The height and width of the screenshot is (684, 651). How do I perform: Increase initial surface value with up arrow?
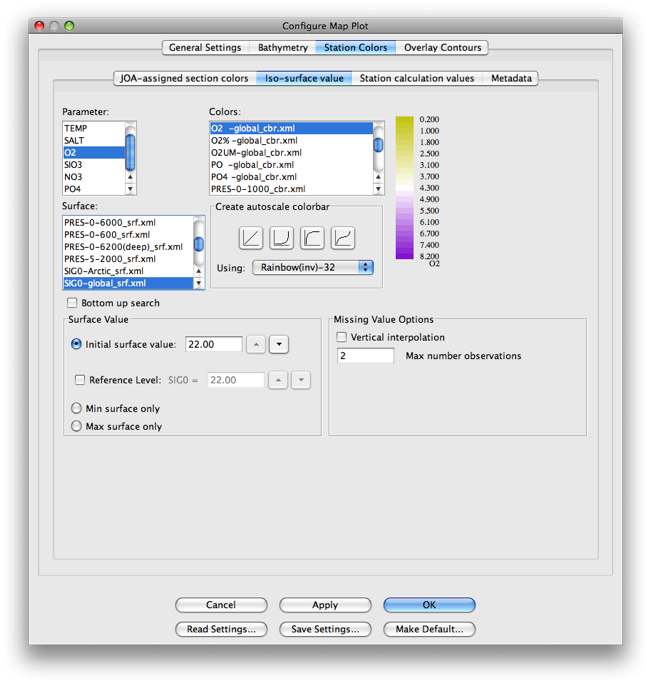pyautogui.click(x=256, y=344)
